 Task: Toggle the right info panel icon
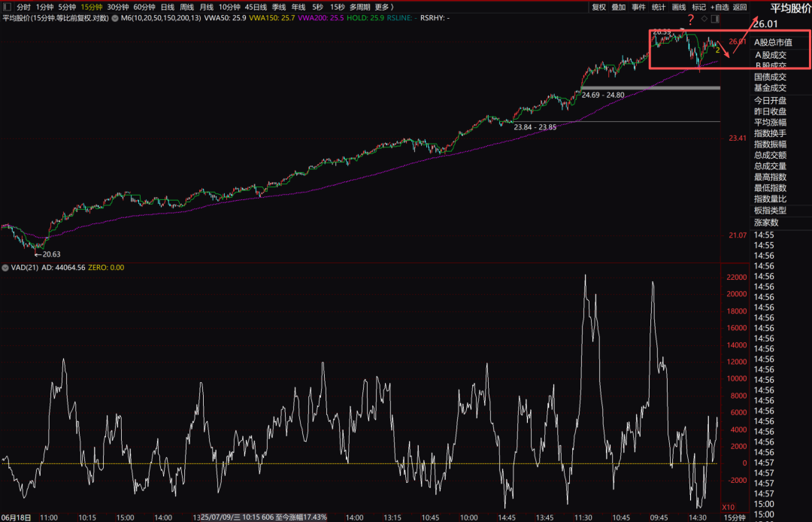tap(715, 19)
